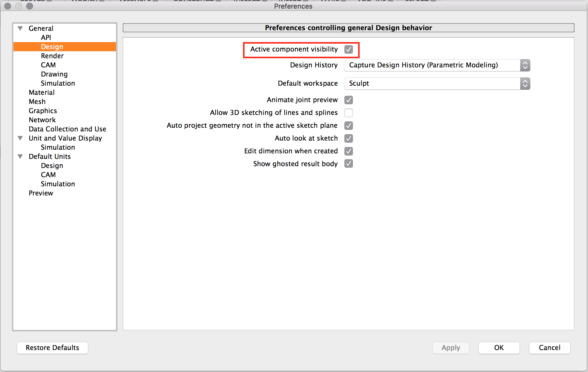Open the MODIFY menu

[x=86, y=1]
